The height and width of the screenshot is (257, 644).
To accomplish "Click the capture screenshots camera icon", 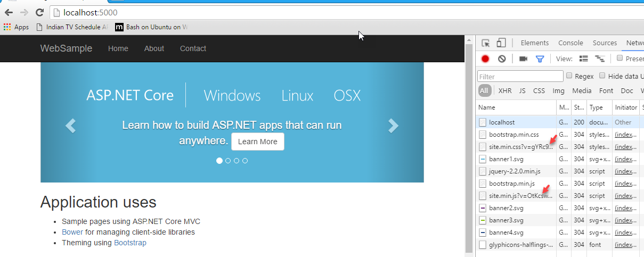I will [523, 59].
